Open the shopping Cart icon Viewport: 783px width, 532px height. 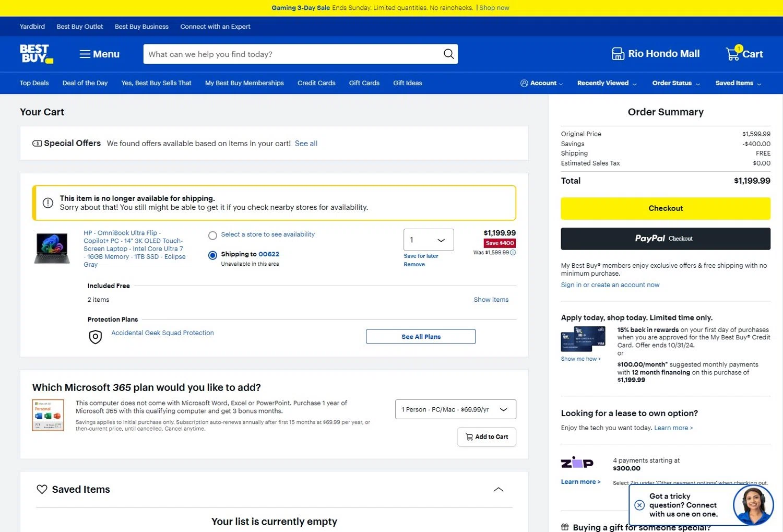[733, 53]
